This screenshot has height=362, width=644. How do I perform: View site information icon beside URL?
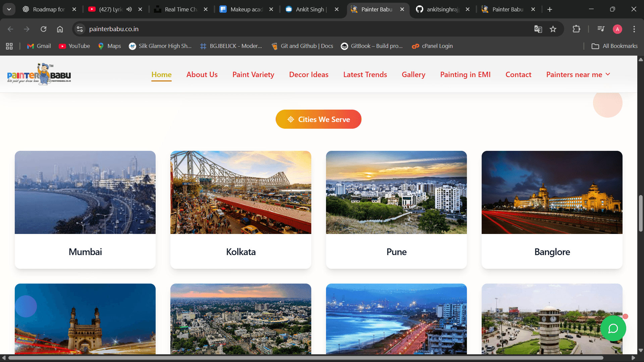[80, 29]
